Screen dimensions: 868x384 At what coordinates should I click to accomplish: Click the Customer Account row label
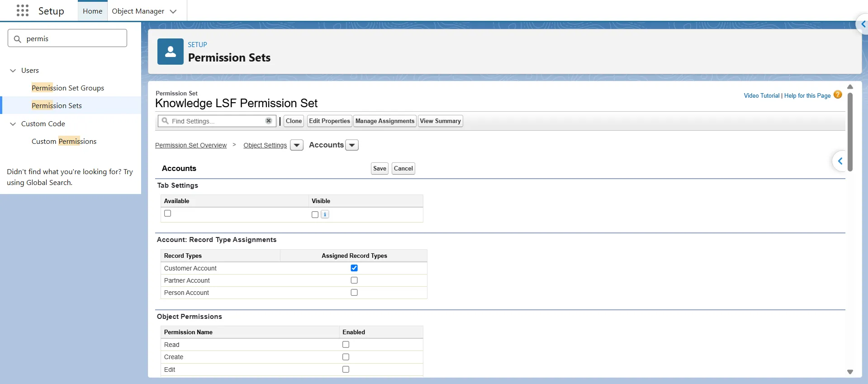point(190,268)
